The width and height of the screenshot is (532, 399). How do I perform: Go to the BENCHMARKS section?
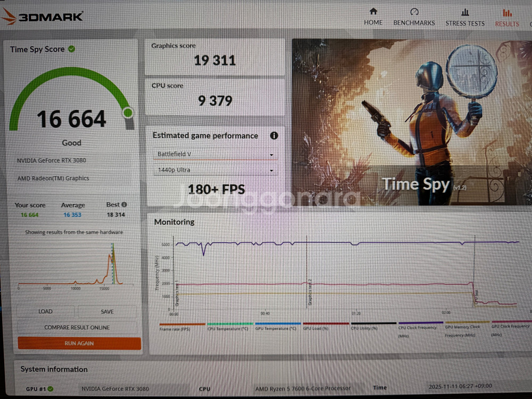[414, 17]
